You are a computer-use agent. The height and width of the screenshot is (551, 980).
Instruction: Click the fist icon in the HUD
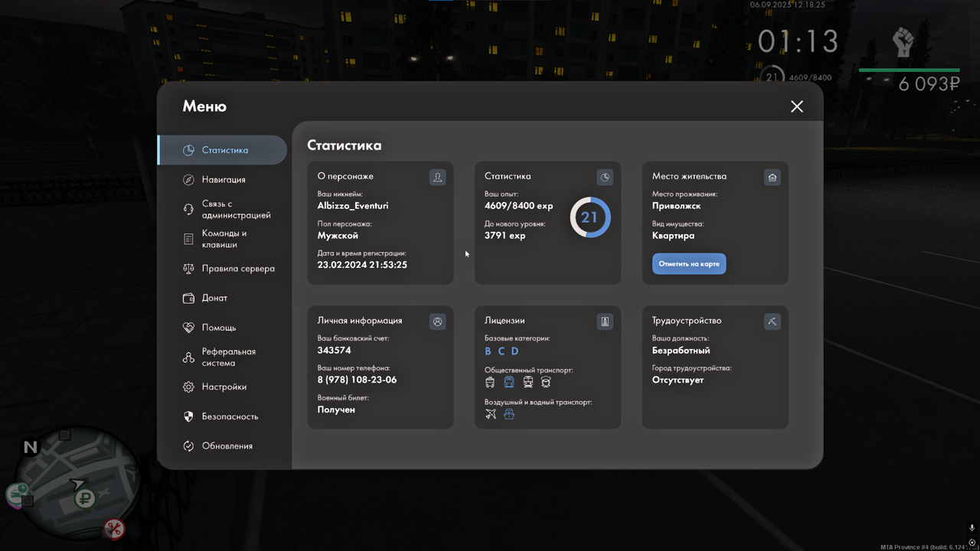pyautogui.click(x=903, y=43)
